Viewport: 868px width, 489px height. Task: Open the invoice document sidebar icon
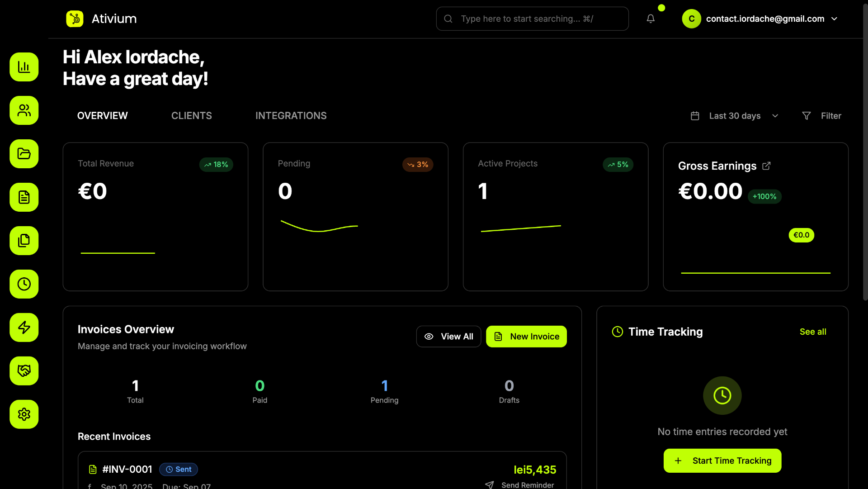[x=24, y=197]
